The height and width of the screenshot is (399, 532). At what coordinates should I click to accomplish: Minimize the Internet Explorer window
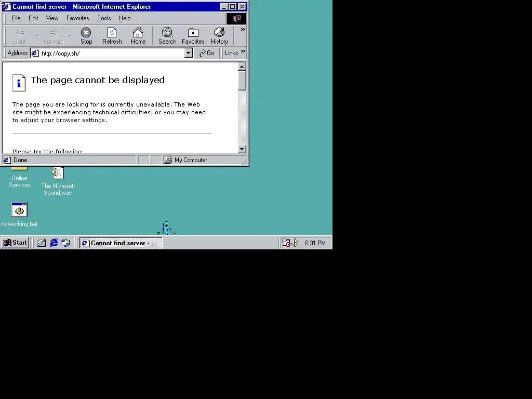(x=223, y=7)
